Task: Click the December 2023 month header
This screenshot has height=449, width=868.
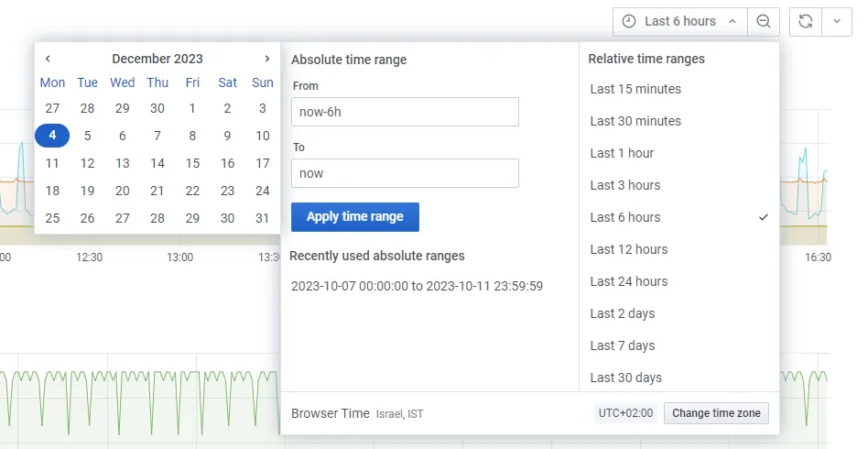Action: 157,59
